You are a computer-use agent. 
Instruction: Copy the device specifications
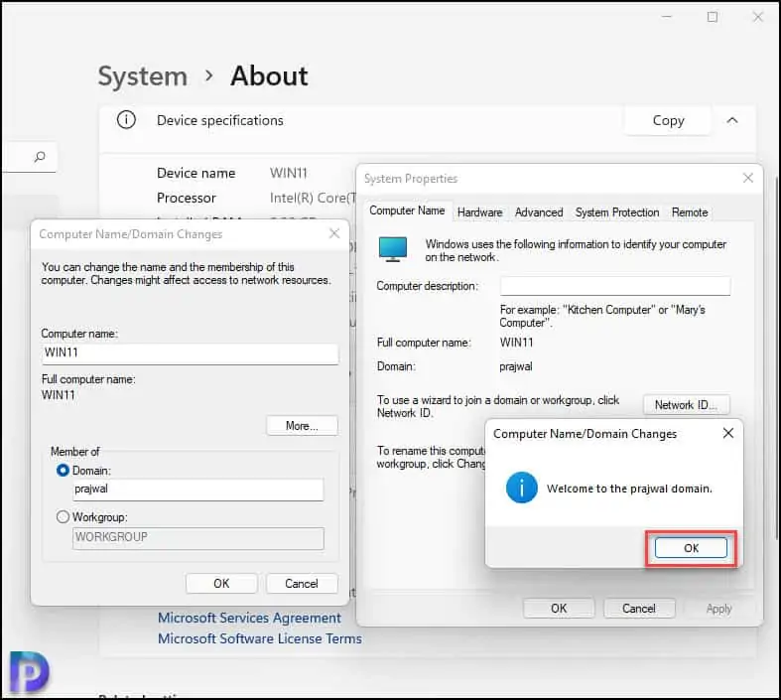click(x=668, y=120)
